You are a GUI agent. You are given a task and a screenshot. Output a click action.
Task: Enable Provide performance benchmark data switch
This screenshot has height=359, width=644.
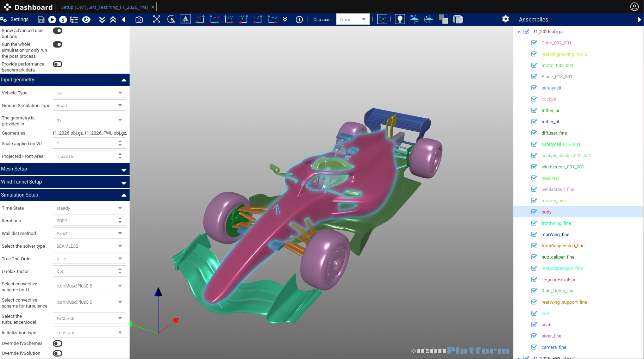[x=57, y=64]
